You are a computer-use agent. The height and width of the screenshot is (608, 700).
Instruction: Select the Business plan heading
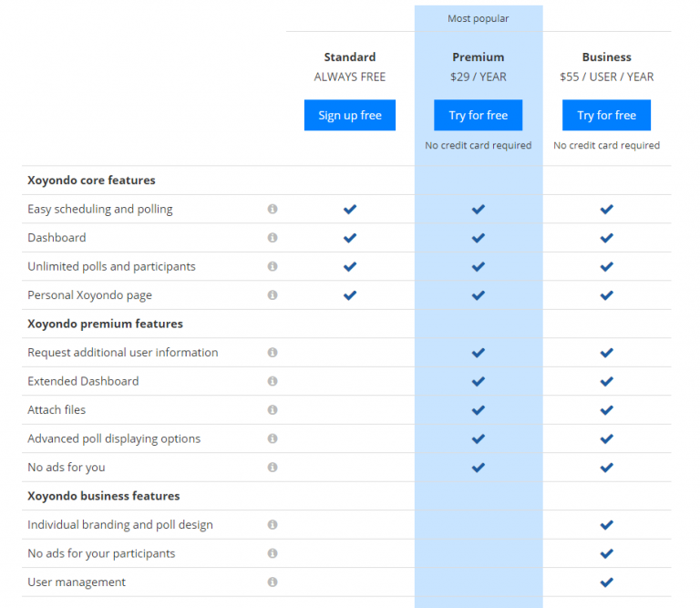pyautogui.click(x=606, y=57)
